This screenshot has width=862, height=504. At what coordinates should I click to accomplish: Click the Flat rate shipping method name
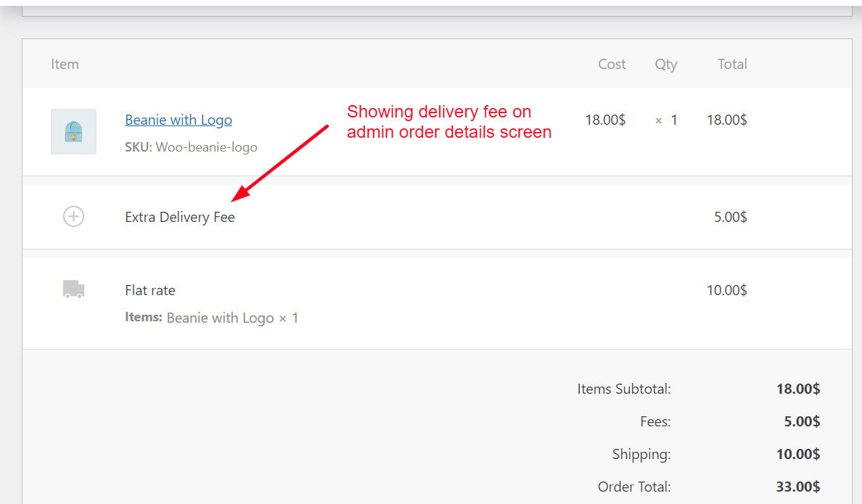[x=149, y=290]
